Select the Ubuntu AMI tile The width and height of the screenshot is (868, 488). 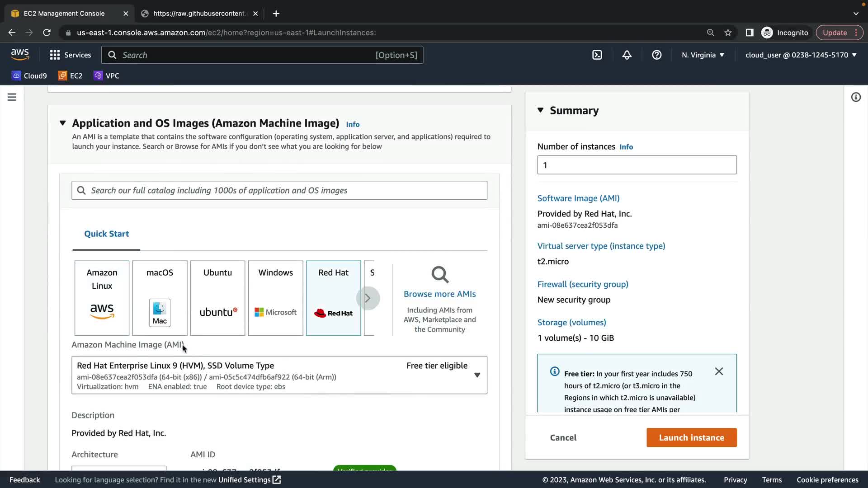coord(217,298)
